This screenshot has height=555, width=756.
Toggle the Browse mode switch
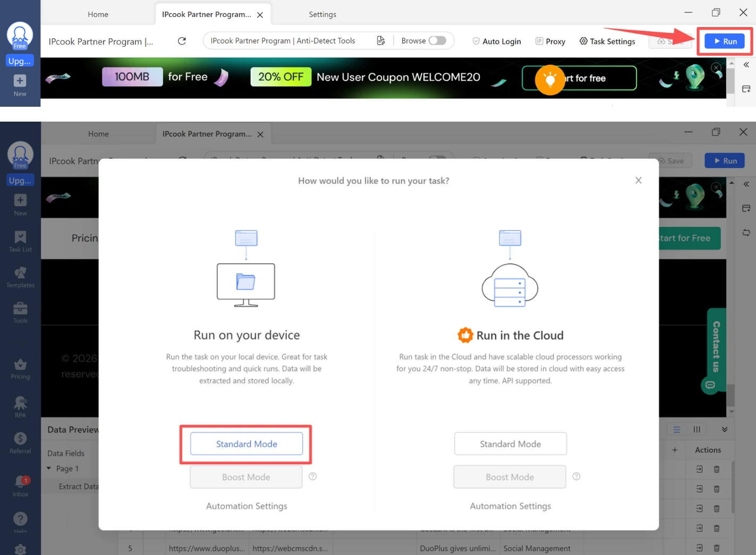437,41
